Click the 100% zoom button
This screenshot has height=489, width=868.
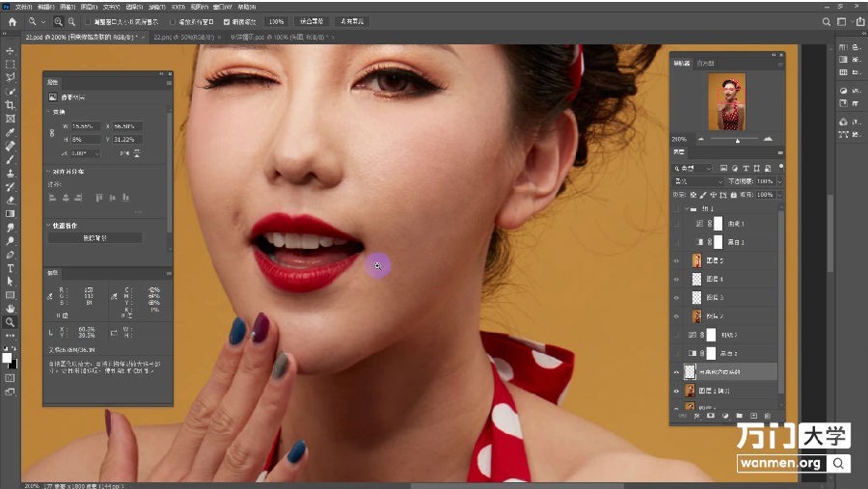point(276,21)
